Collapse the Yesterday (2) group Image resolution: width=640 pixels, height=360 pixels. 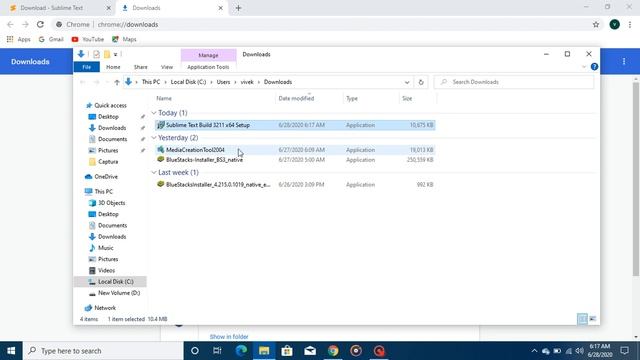(154, 138)
